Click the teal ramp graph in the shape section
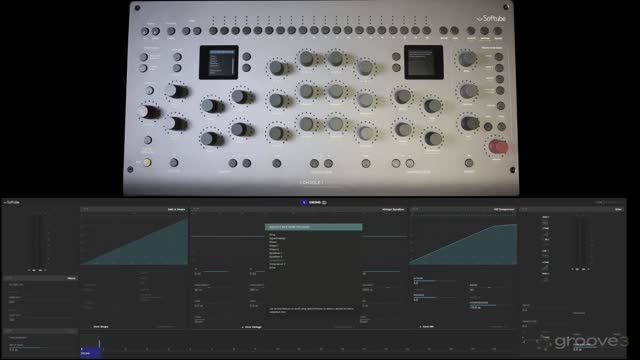The width and height of the screenshot is (640, 360). (x=134, y=240)
